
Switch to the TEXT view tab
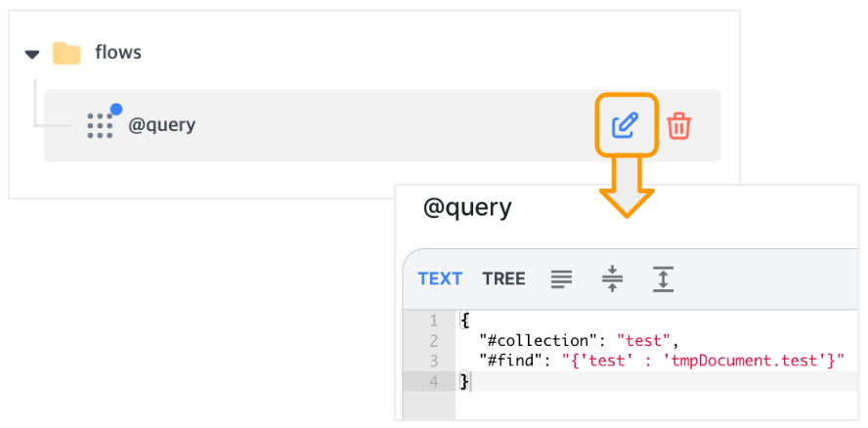point(440,278)
